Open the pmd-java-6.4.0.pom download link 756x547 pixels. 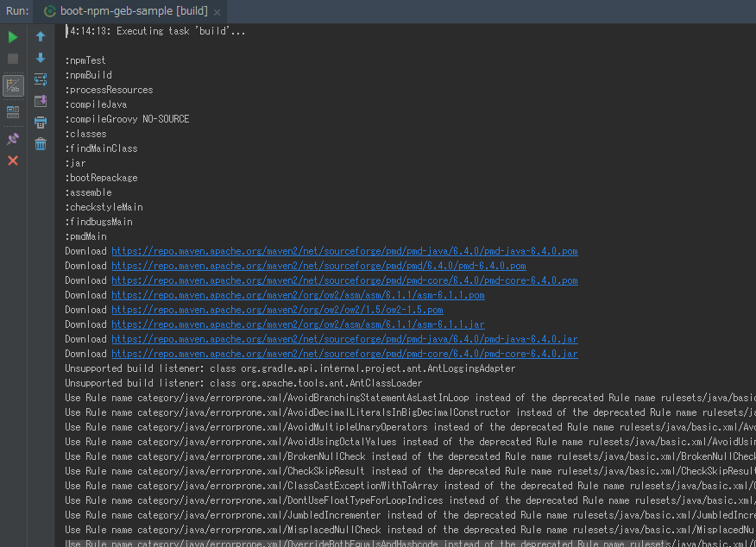coord(344,251)
